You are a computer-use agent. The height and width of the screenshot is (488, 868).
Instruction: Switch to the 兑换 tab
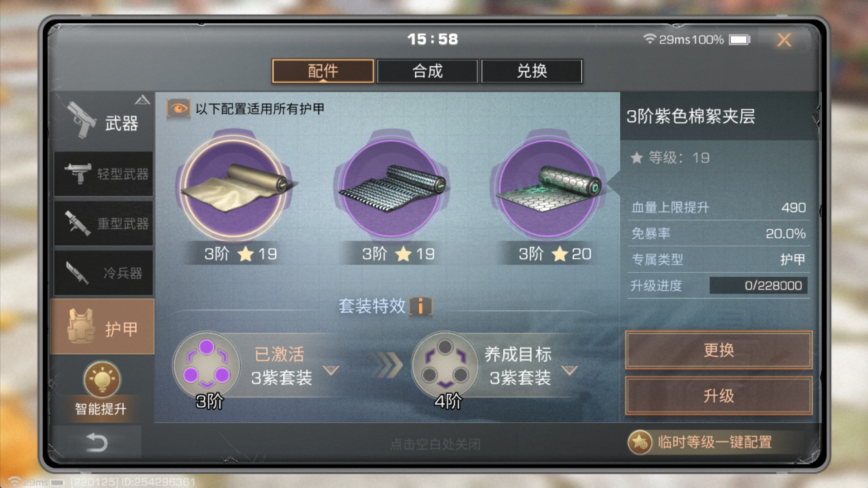(532, 71)
